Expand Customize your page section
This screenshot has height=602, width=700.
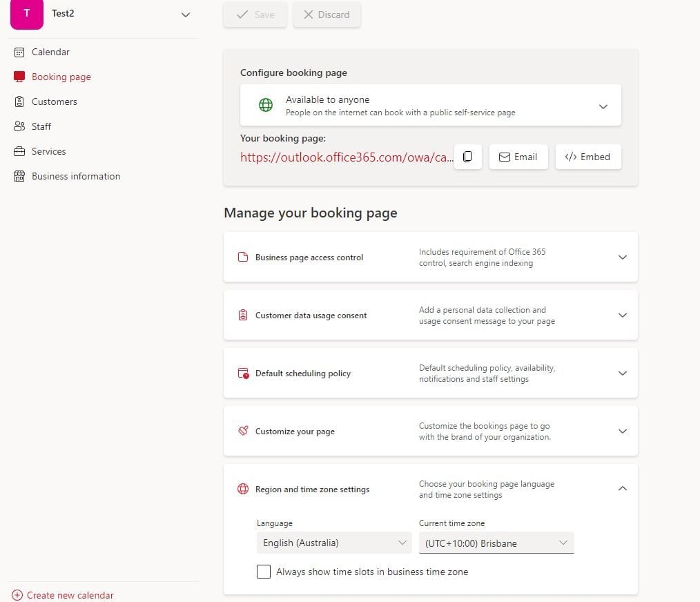point(622,431)
